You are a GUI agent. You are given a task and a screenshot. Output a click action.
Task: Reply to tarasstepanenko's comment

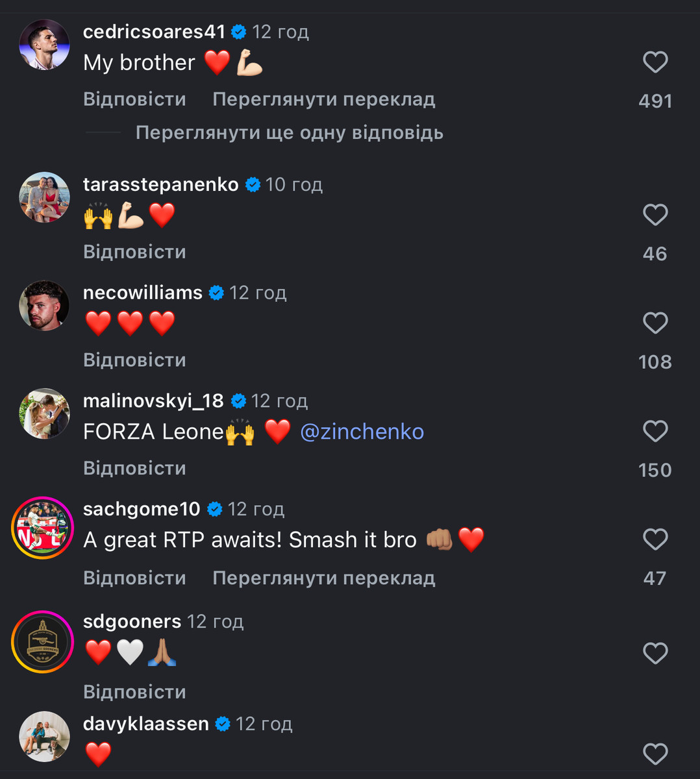tap(134, 252)
